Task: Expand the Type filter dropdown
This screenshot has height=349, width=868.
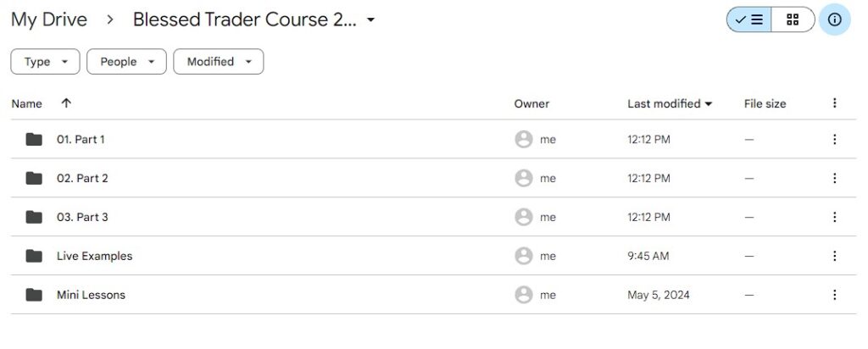Action: coord(45,62)
